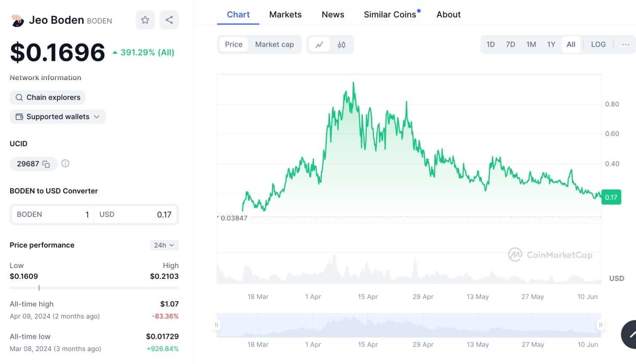Select 7D time range
Image resolution: width=636 pixels, height=364 pixels.
click(510, 44)
